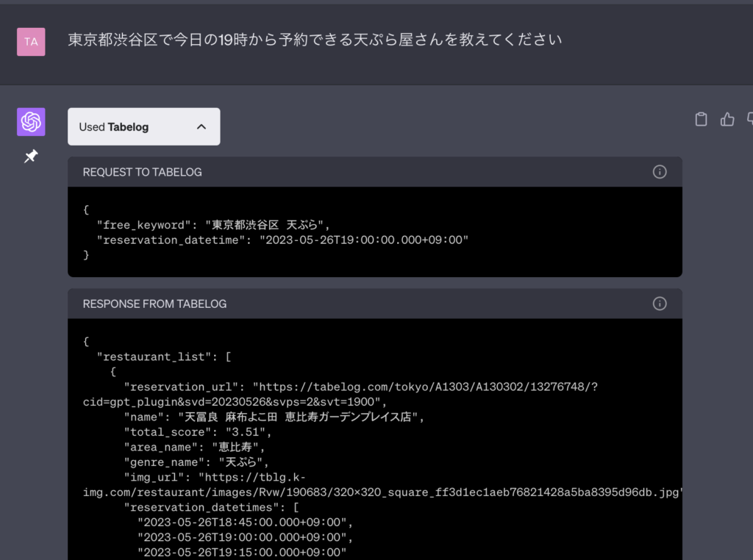Click the cid=gpt_plugin&svd=20230526 URL continuation line
The image size is (753, 560).
point(235,402)
